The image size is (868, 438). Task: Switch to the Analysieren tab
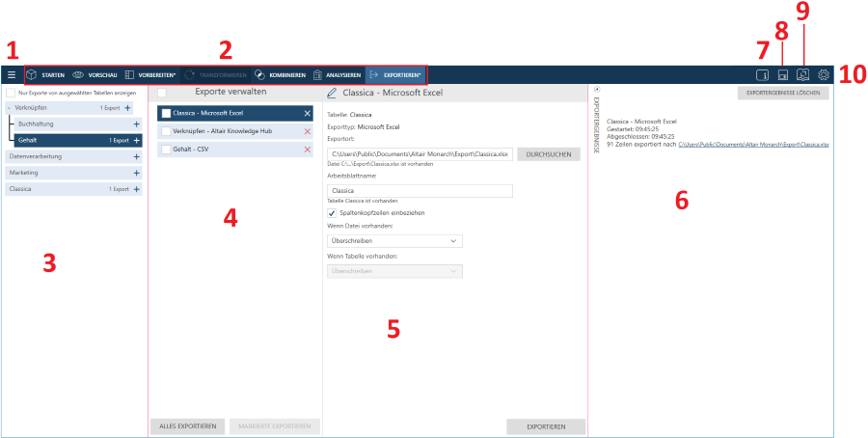click(x=338, y=74)
